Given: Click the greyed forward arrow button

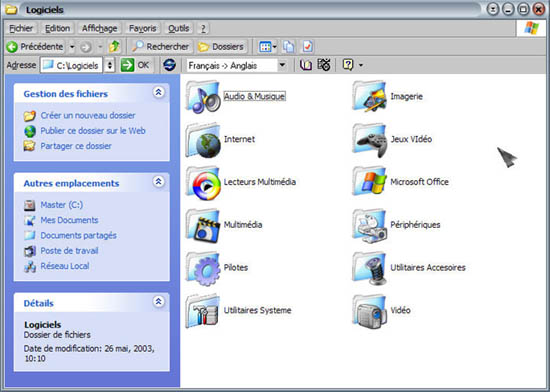Looking at the screenshot, I should 86,47.
